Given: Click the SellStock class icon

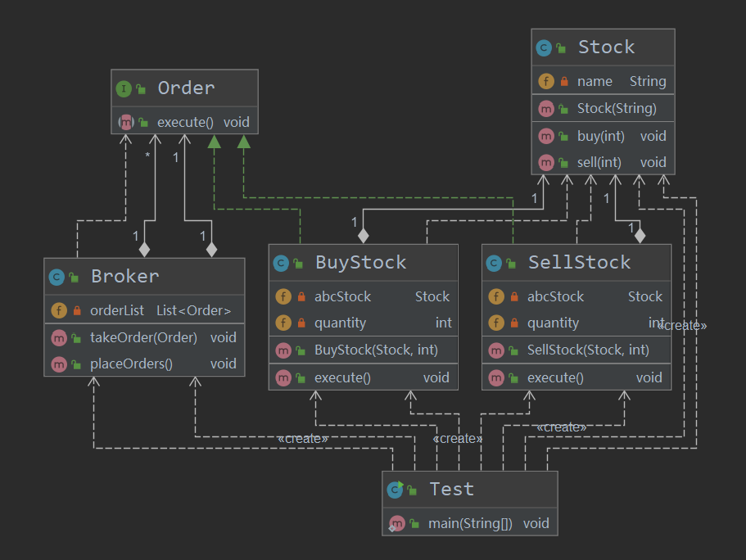Looking at the screenshot, I should (495, 263).
